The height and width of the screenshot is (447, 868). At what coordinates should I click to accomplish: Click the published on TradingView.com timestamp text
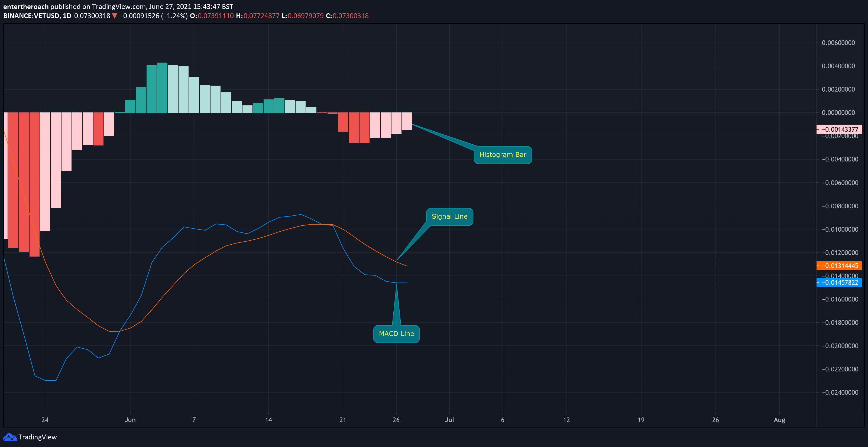pyautogui.click(x=141, y=7)
